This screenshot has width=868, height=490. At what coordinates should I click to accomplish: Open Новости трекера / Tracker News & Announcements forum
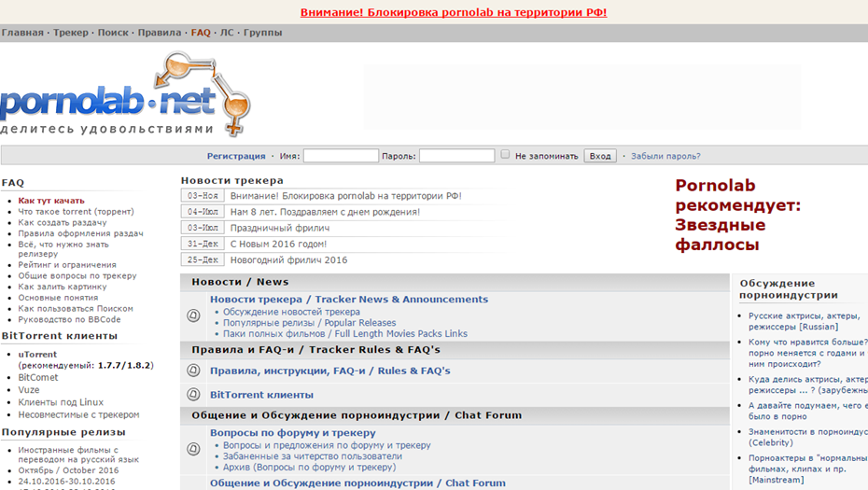pos(349,300)
